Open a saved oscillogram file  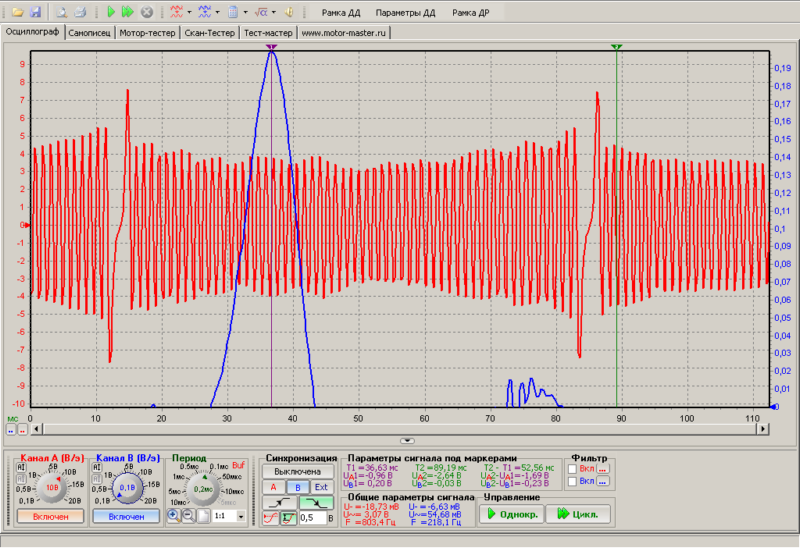tap(18, 12)
